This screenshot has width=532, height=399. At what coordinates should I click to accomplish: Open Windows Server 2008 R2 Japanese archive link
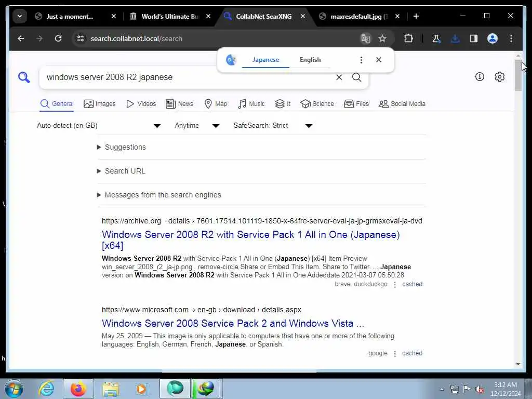[x=251, y=240]
